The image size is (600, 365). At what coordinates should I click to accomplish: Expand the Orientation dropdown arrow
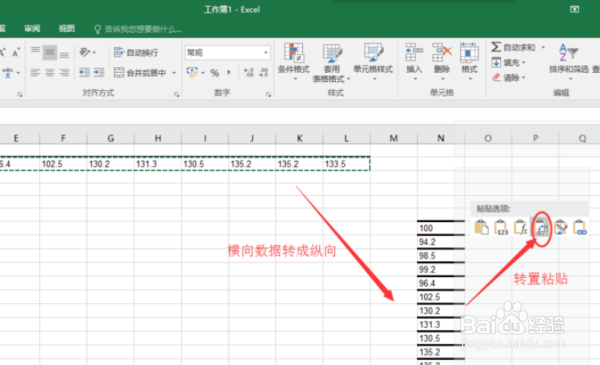point(94,52)
